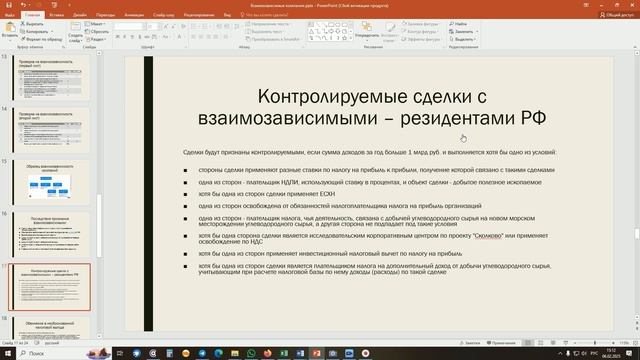Toggle Notes (Заметки) pane in status bar
Image resolution: width=640 pixels, height=360 pixels.
click(x=470, y=343)
